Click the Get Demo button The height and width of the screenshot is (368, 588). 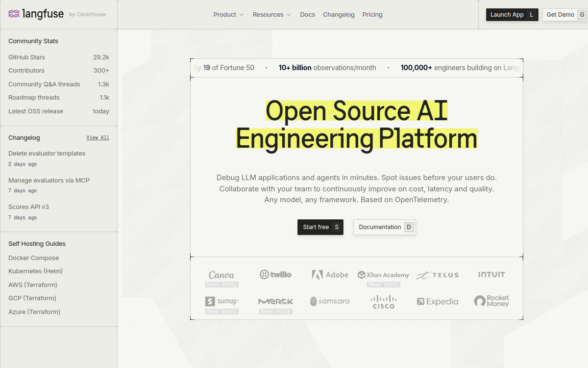coord(564,15)
